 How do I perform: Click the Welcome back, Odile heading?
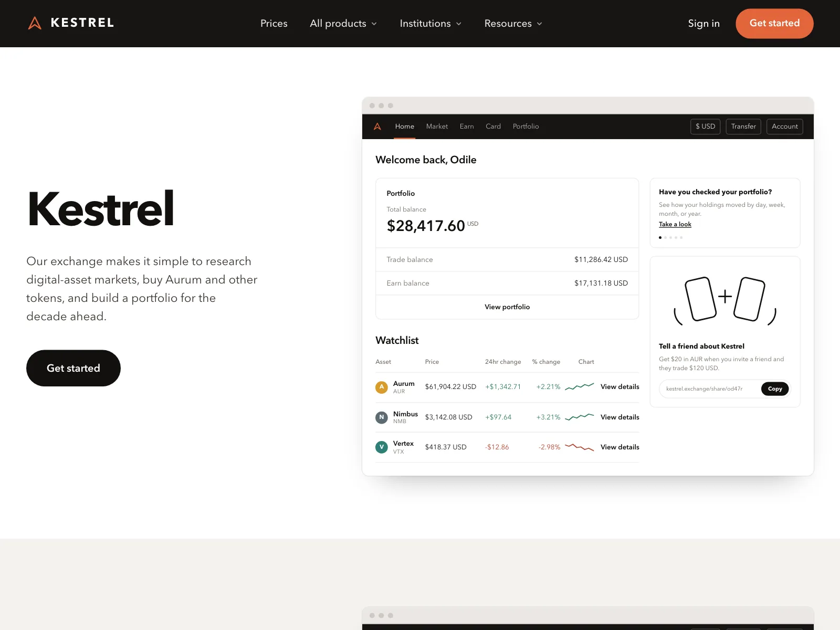pos(426,160)
